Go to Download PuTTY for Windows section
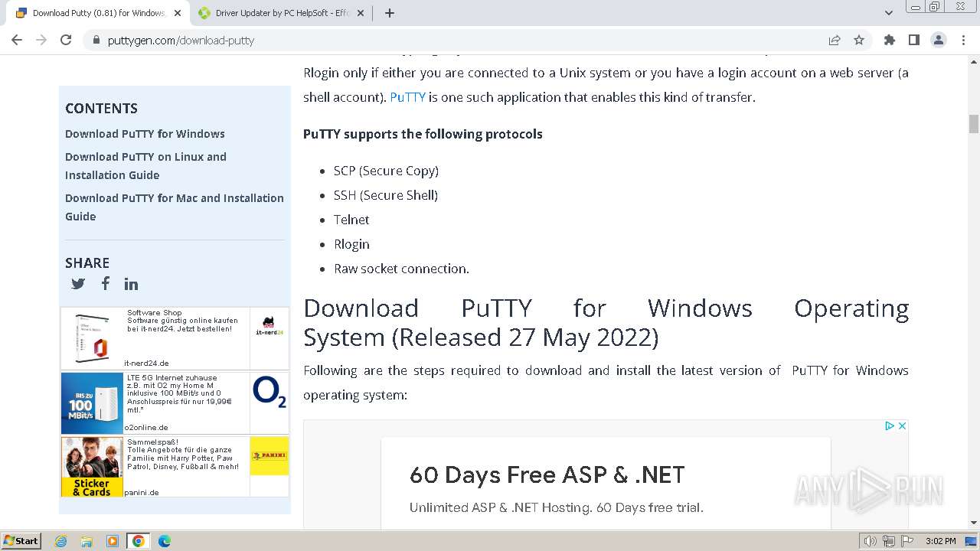The height and width of the screenshot is (551, 980). 145,133
